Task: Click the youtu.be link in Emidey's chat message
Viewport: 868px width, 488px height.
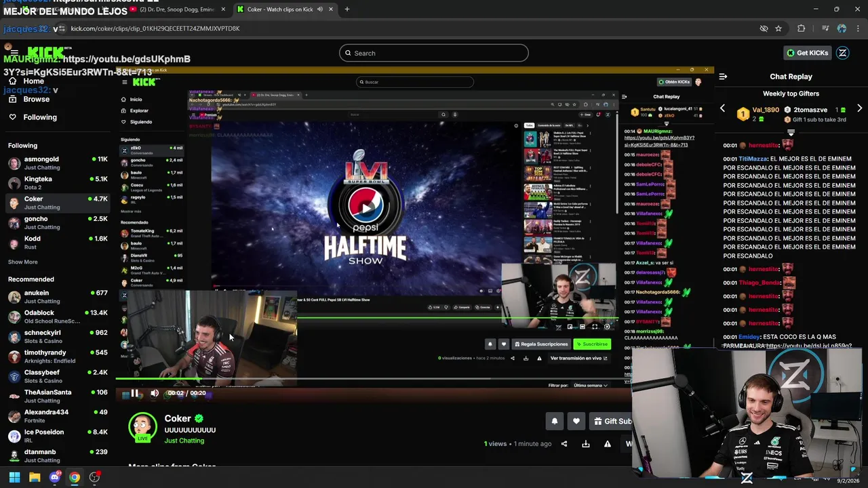Action: point(808,346)
